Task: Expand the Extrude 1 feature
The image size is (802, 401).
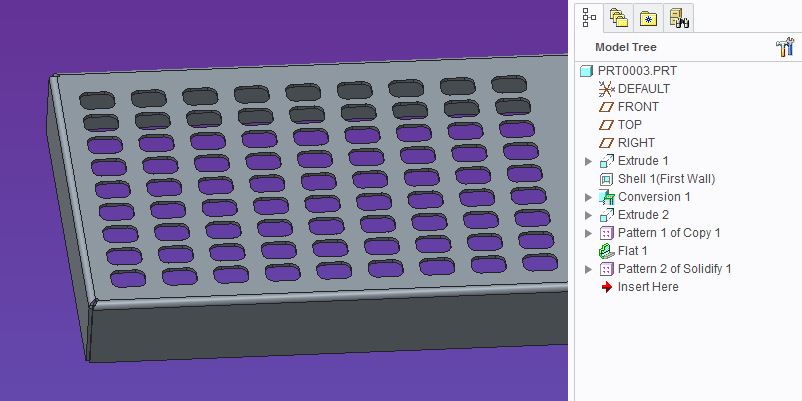Action: pyautogui.click(x=588, y=162)
